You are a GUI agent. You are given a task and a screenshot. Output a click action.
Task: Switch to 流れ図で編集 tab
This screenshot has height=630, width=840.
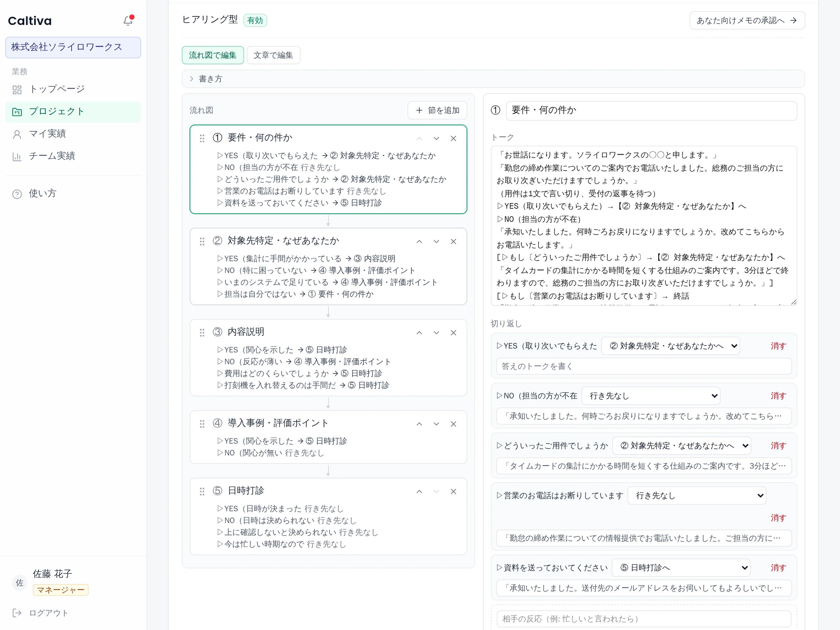[x=213, y=55]
